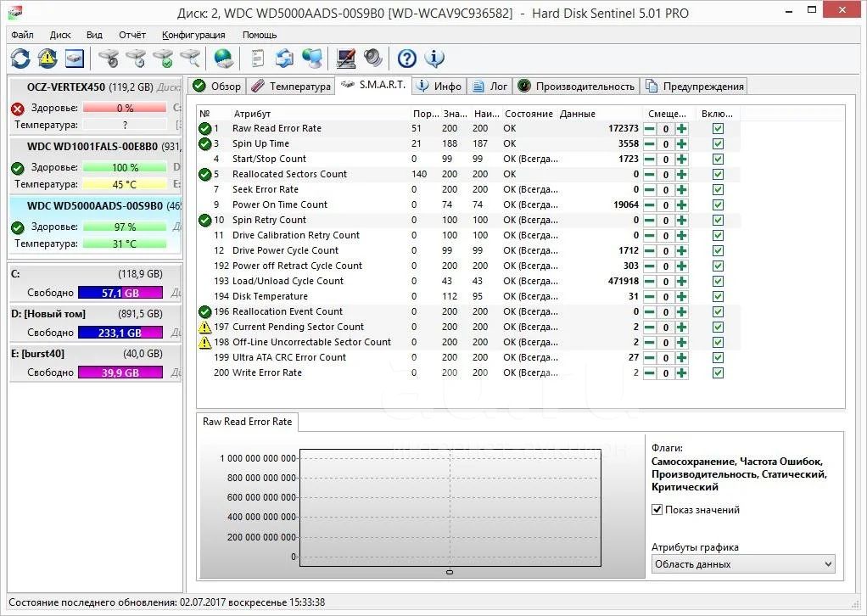Toggle the Power On Time Count enable checkbox
The width and height of the screenshot is (867, 616).
coord(718,205)
